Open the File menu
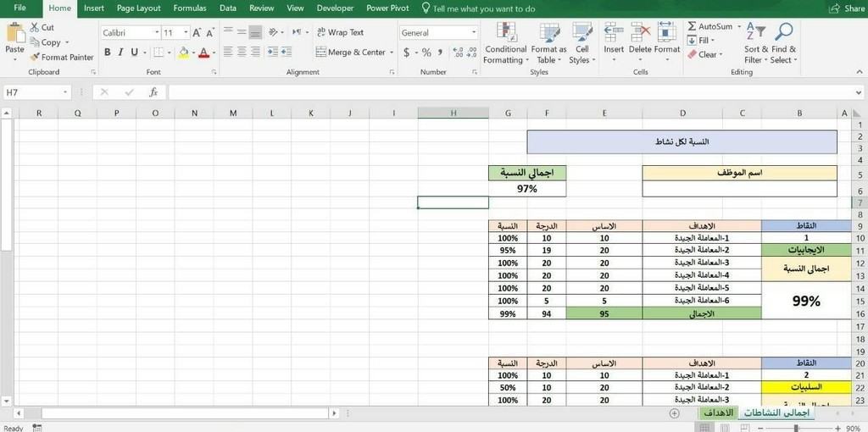Viewport: 868px width, 432px height. (20, 8)
